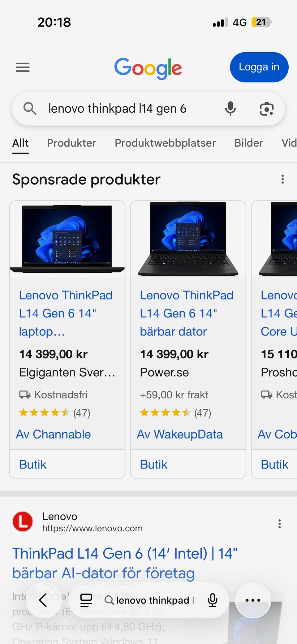Start voice search with microphone icon
Viewport: 297px width, 644px height.
[230, 109]
